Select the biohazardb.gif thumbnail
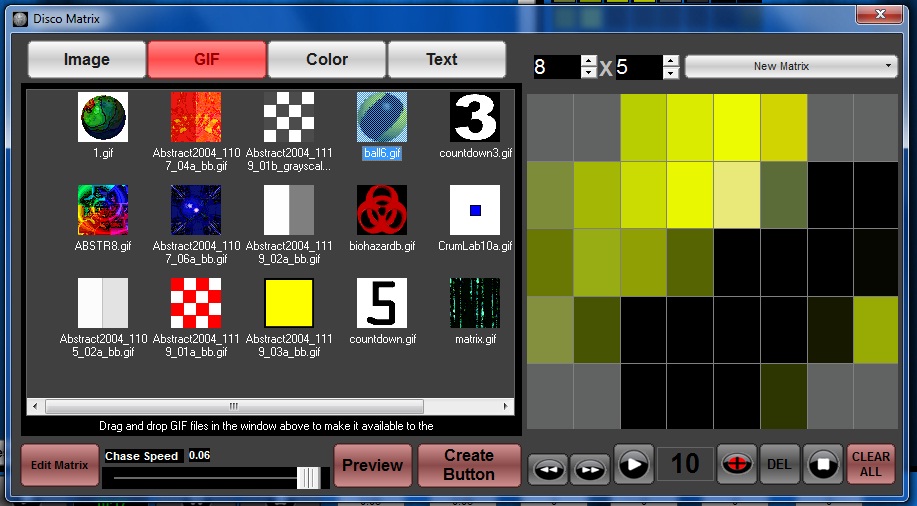This screenshot has height=506, width=917. (x=382, y=210)
